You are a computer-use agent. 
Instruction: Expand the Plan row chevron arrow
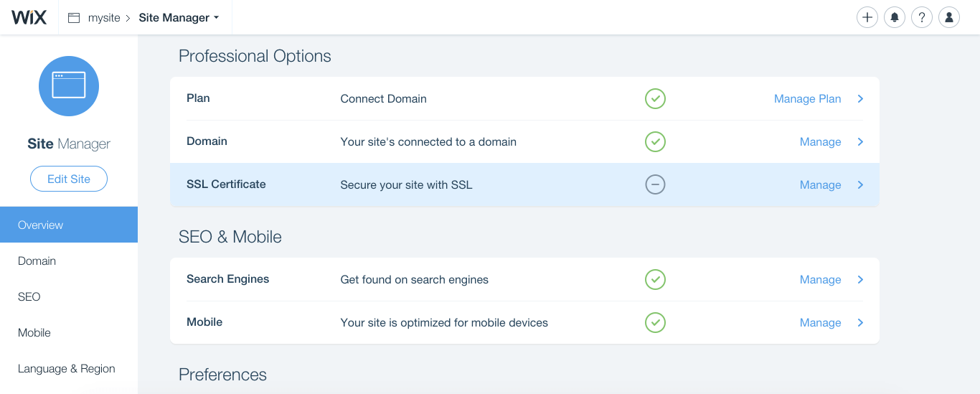[861, 98]
